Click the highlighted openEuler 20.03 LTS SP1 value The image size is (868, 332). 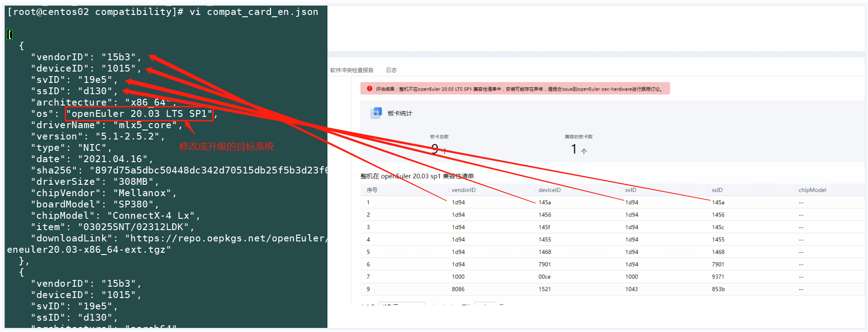(x=139, y=114)
